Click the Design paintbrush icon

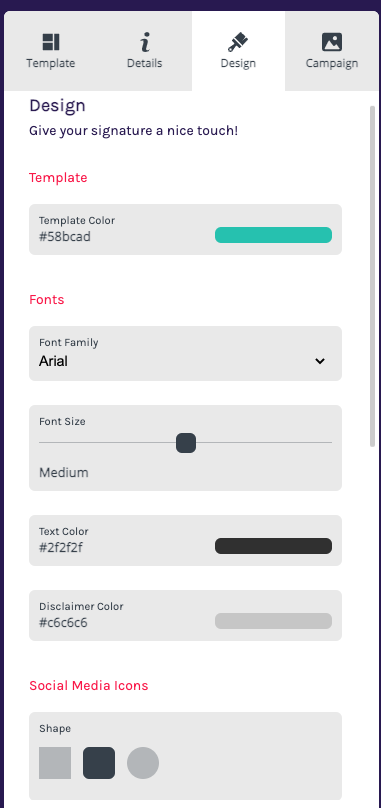pyautogui.click(x=238, y=42)
